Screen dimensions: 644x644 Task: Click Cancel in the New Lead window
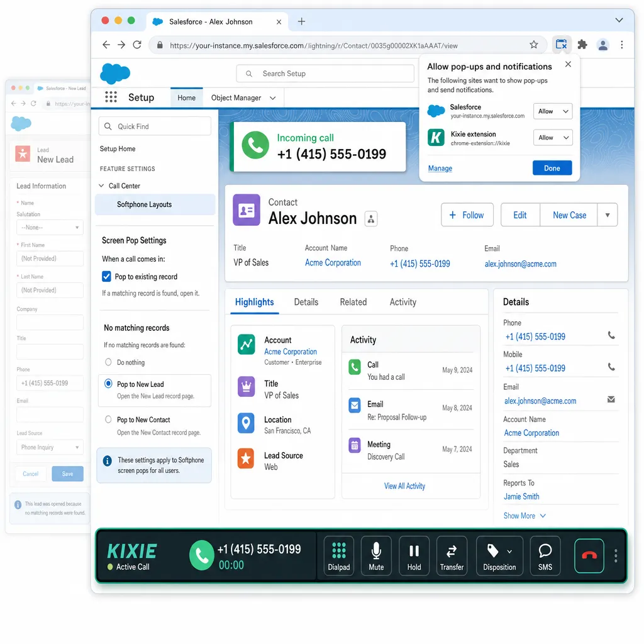31,474
